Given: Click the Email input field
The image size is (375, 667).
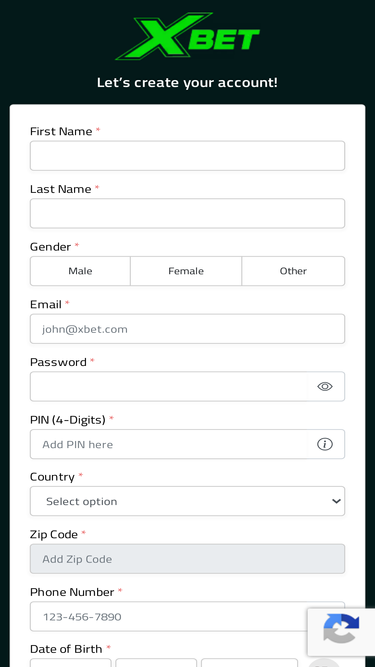Looking at the screenshot, I should pos(188,329).
